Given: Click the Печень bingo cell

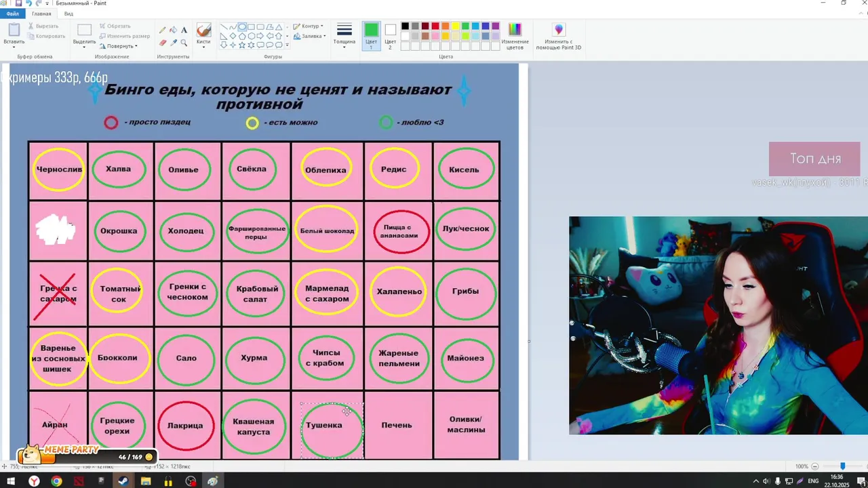Looking at the screenshot, I should click(398, 425).
